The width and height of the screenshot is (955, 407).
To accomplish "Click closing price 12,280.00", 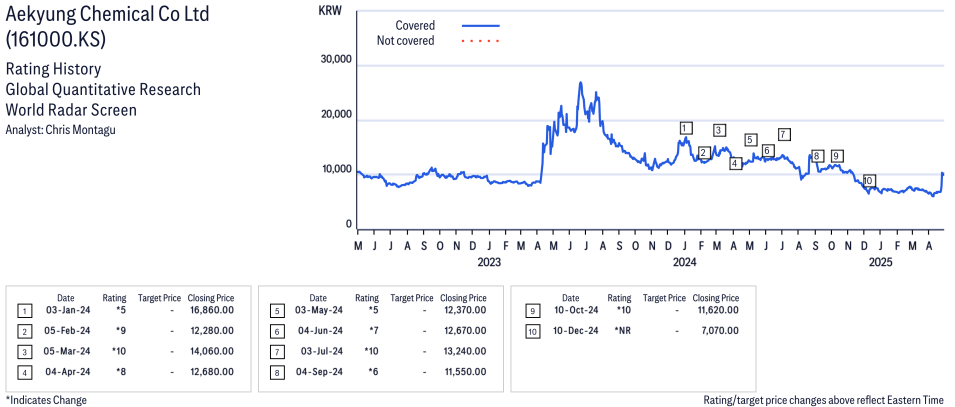I will coord(213,331).
